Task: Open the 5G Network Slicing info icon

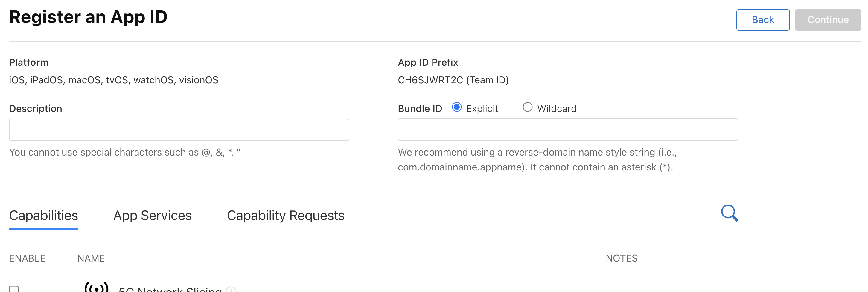Action: (231, 290)
